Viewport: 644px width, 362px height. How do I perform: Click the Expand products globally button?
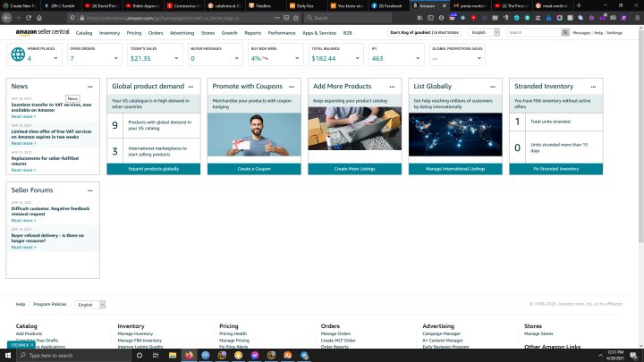[x=154, y=169]
